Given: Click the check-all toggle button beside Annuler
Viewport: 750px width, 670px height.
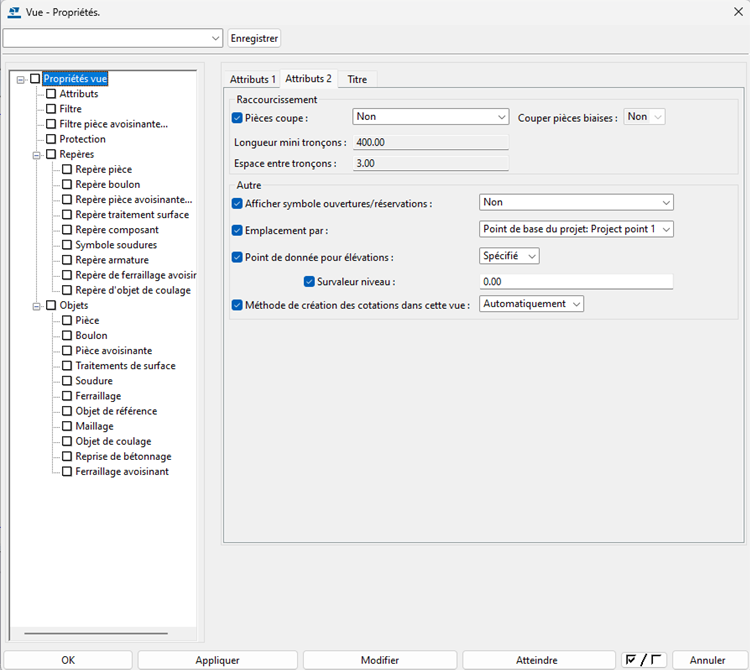Looking at the screenshot, I should (643, 660).
